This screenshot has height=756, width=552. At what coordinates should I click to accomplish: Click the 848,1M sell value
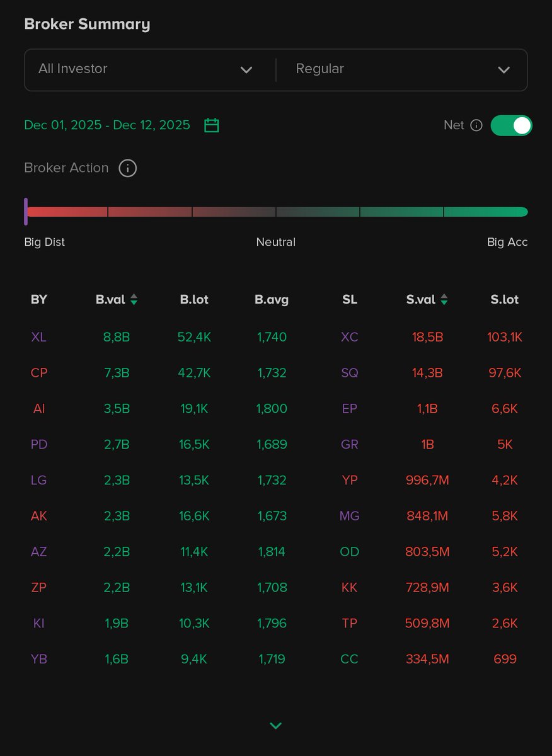tap(427, 516)
